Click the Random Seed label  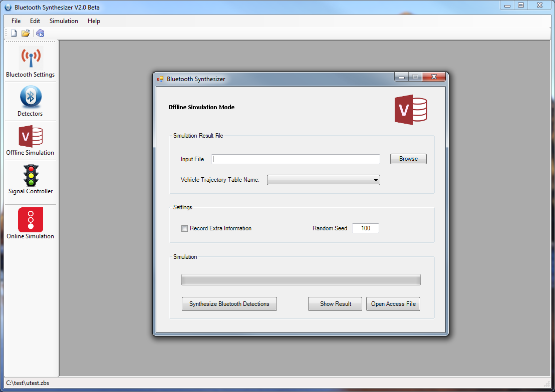pyautogui.click(x=330, y=228)
